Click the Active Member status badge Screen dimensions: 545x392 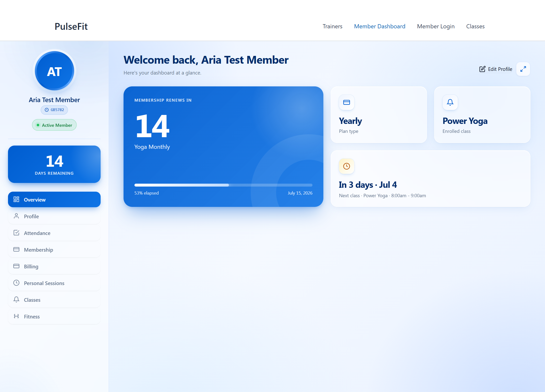54,125
